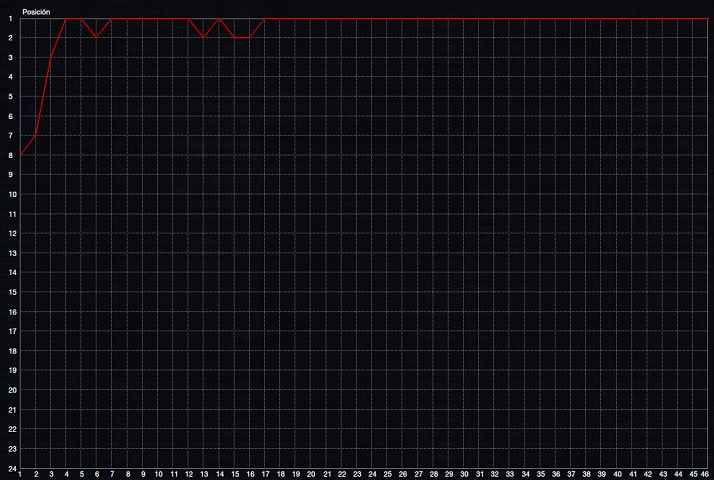Screen dimensions: 714x480
Task: Click label 25 on the horizontal axis
Action: pos(388,475)
